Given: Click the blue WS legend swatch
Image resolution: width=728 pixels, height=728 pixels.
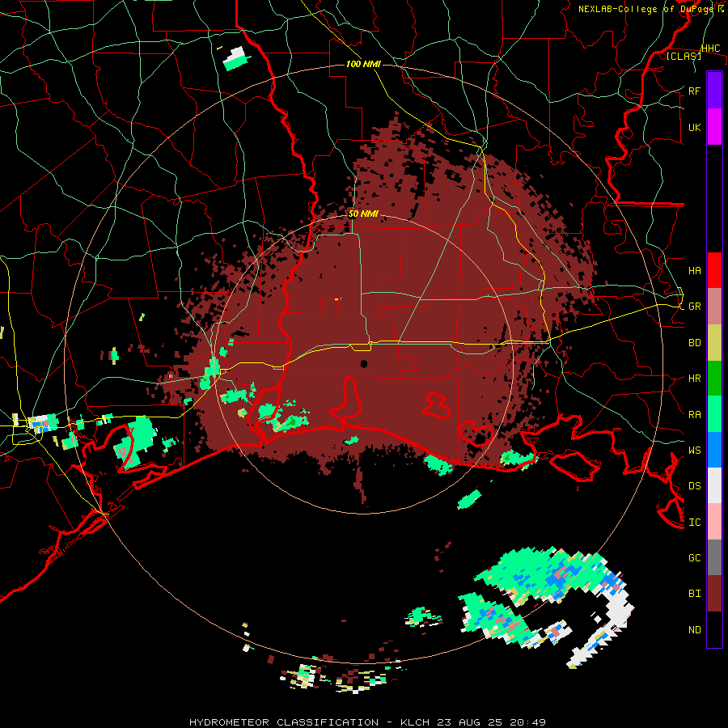Looking at the screenshot, I should [x=714, y=450].
